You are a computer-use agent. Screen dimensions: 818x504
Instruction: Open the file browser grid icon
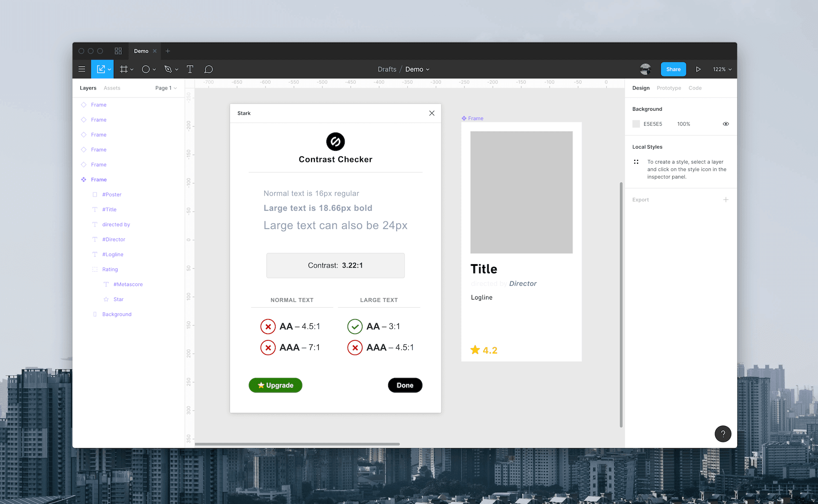(x=118, y=51)
